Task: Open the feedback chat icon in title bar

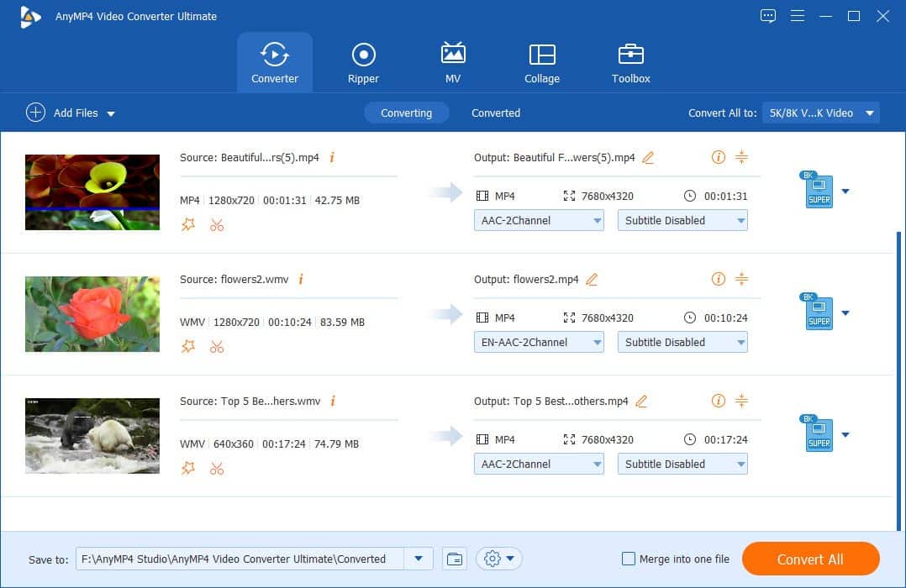Action: tap(767, 16)
